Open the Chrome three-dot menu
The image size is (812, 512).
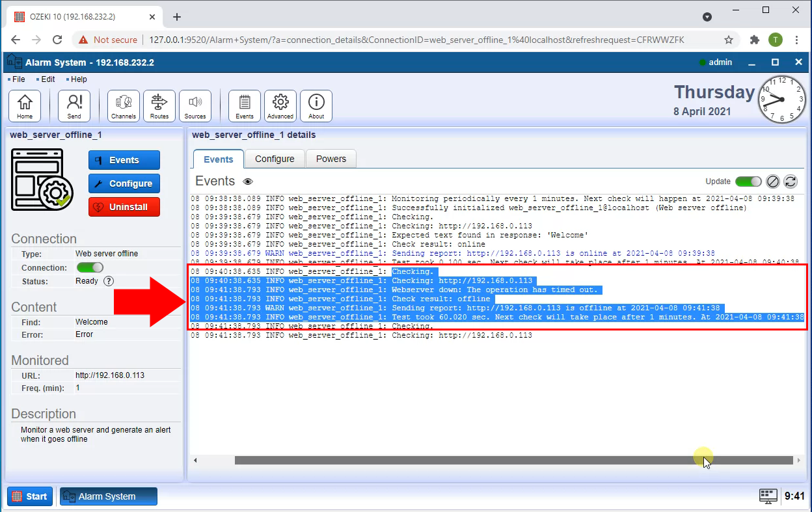coord(797,40)
